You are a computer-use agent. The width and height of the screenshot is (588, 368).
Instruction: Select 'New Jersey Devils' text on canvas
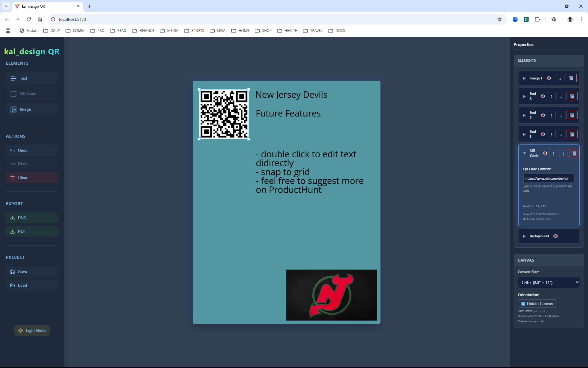(x=291, y=95)
